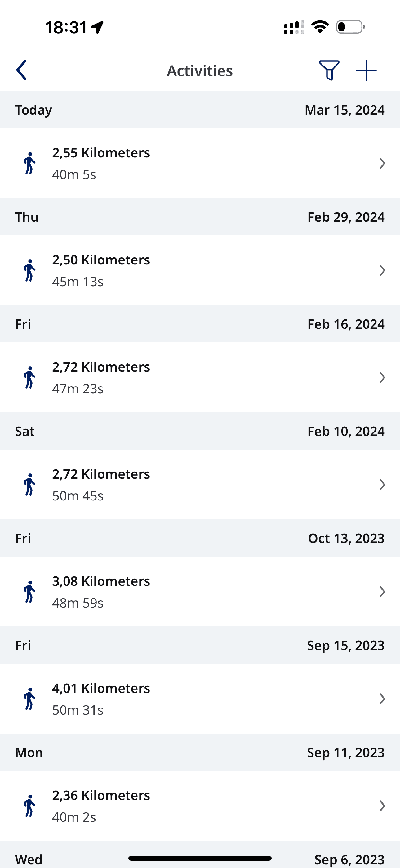
Task: Open the activities filter funnel icon
Action: (x=329, y=70)
